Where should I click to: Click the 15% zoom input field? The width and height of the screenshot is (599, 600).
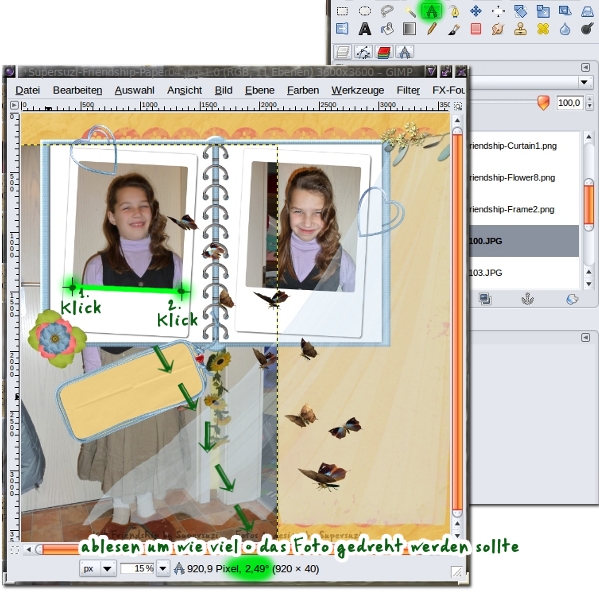137,569
